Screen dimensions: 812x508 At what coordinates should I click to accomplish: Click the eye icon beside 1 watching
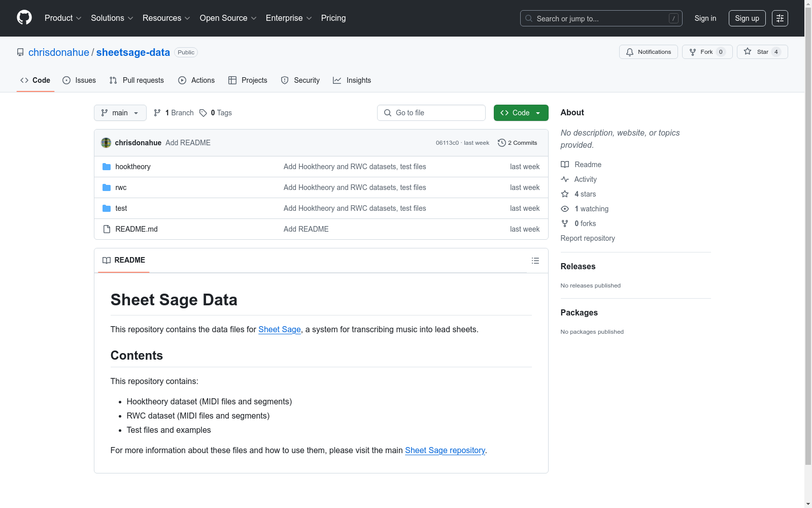point(565,209)
